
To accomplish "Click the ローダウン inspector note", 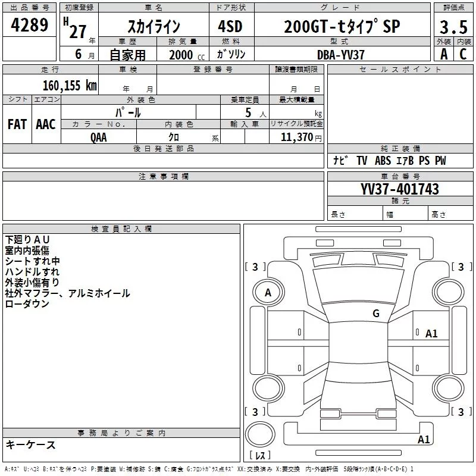I will [x=27, y=304].
